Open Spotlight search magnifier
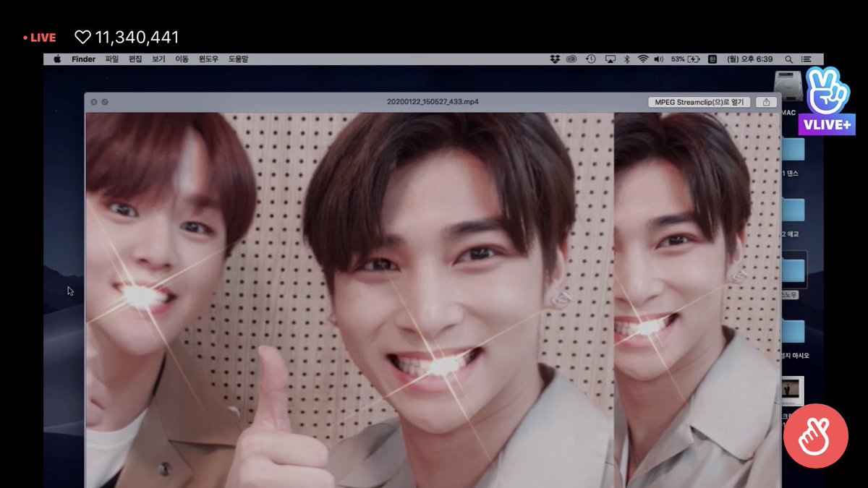The height and width of the screenshot is (488, 868). [788, 59]
